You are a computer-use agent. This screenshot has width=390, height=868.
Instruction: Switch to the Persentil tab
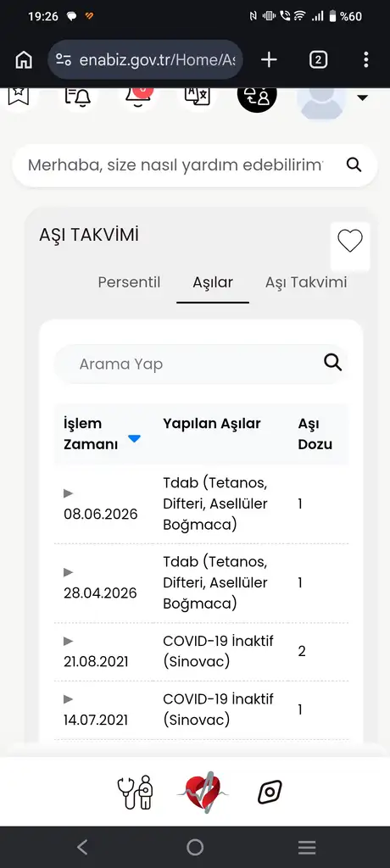click(129, 282)
